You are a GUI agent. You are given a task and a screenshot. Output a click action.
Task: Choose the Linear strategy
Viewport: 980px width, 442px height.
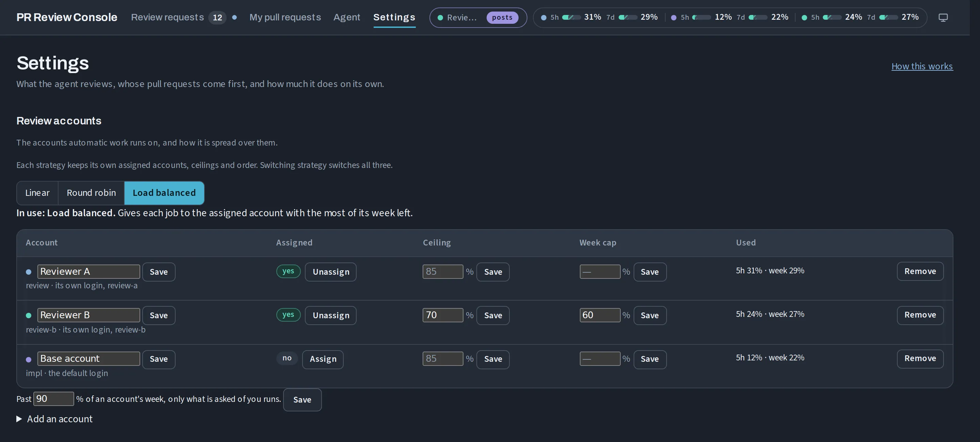[x=37, y=193]
